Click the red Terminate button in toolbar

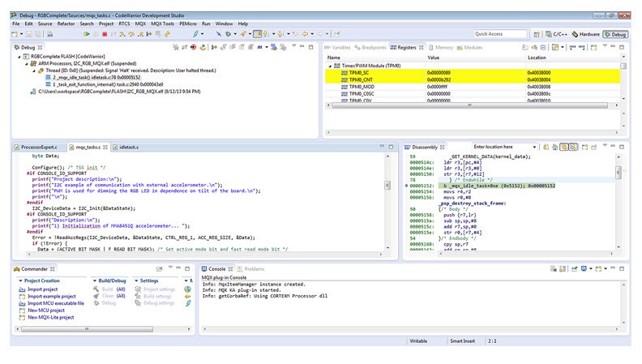[x=104, y=34]
